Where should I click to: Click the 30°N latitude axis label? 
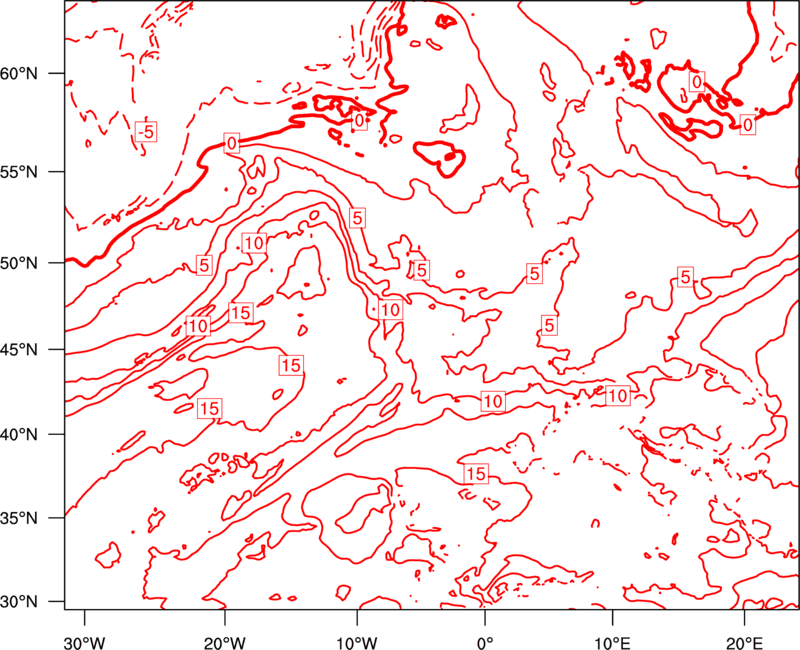click(19, 602)
